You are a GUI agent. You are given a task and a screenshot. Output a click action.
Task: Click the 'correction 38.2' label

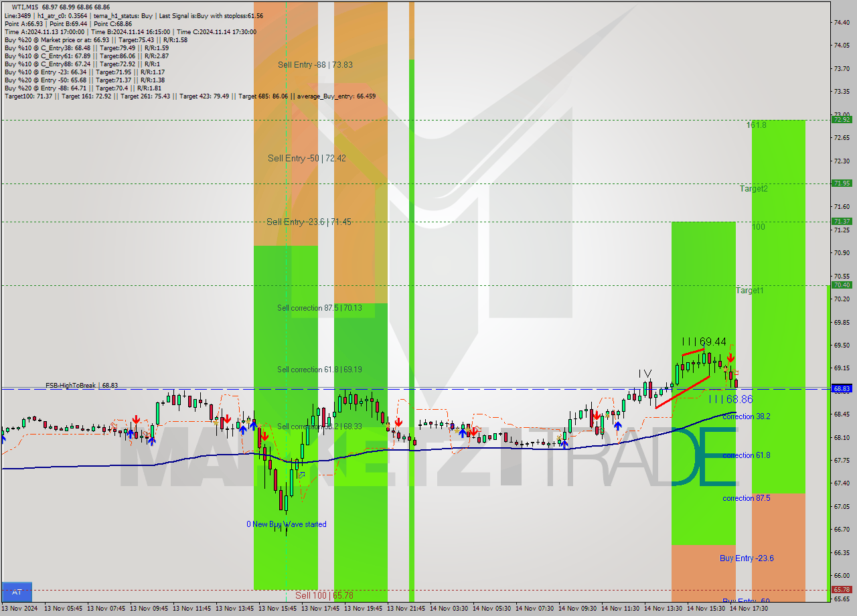tap(747, 416)
